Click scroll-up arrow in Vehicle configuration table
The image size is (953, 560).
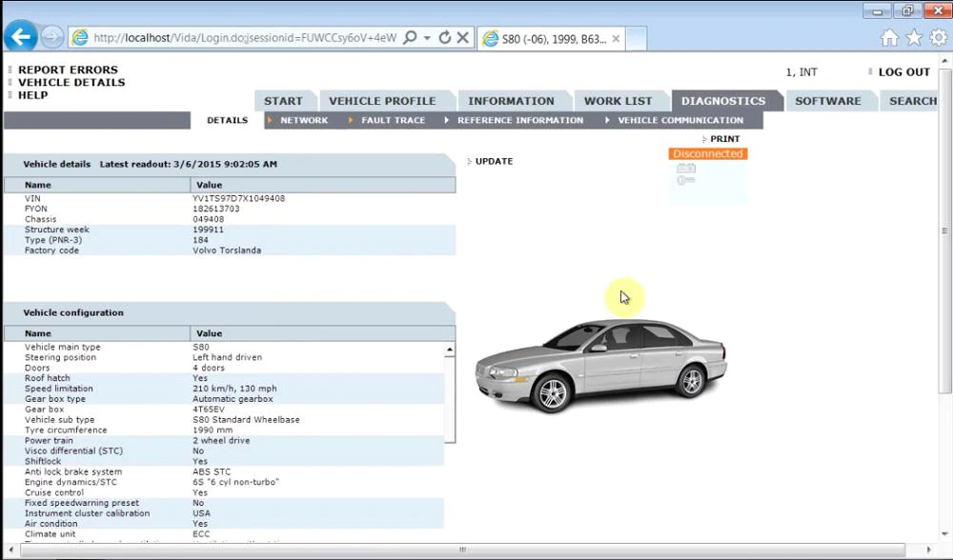[450, 350]
